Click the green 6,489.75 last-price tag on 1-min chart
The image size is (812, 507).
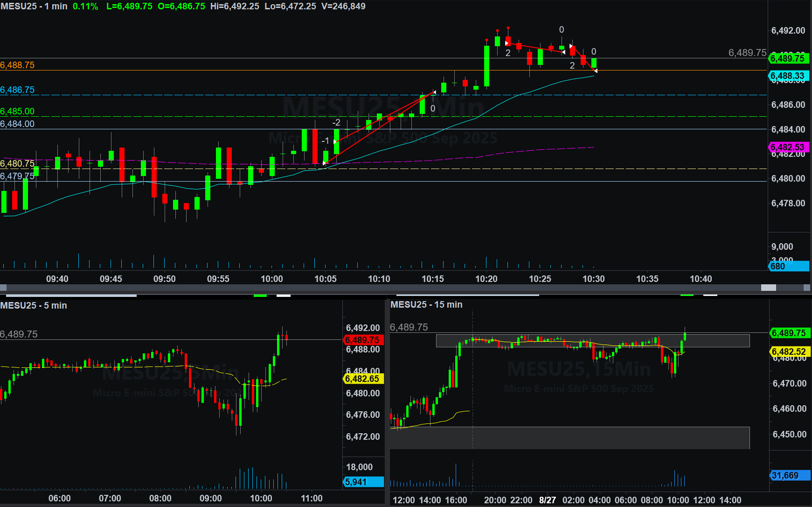(x=788, y=58)
